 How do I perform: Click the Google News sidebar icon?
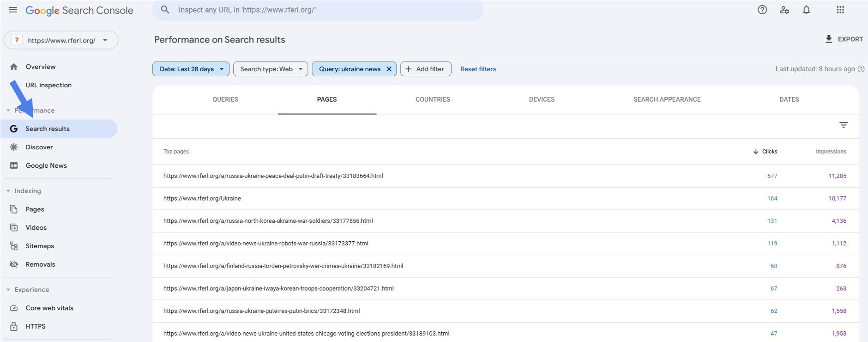coord(14,165)
